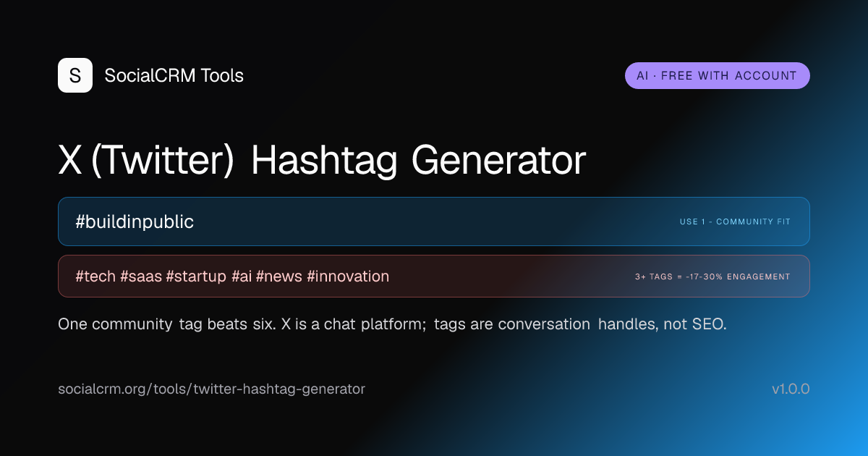Click the SocialCRM 'S' logo icon
The image size is (868, 456).
pos(75,75)
